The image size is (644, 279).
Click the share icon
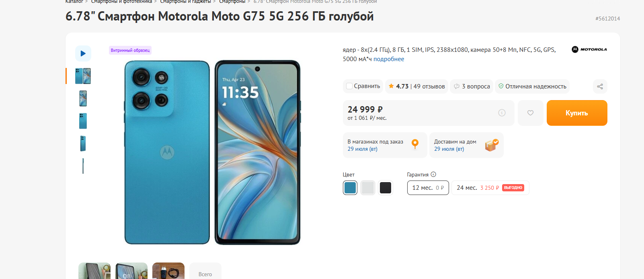pyautogui.click(x=600, y=86)
